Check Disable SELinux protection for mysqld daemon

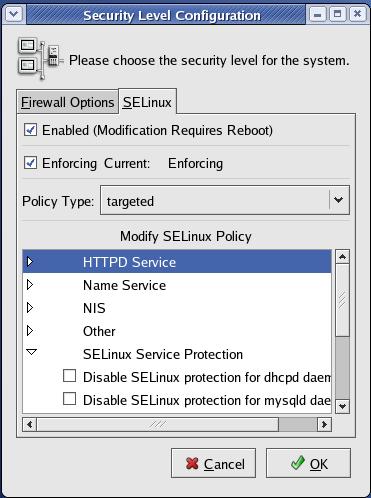(69, 399)
